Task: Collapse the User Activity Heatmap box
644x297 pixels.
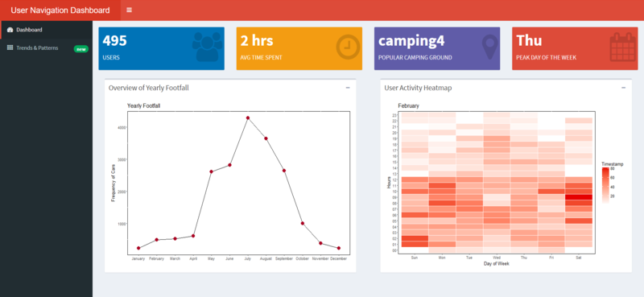Action: coord(623,88)
